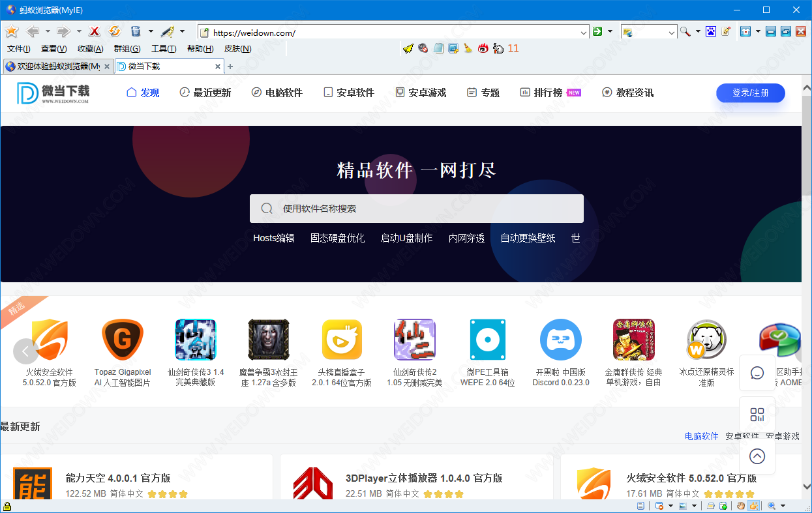Stop loading with the red X
Image resolution: width=812 pixels, height=513 pixels.
click(95, 31)
